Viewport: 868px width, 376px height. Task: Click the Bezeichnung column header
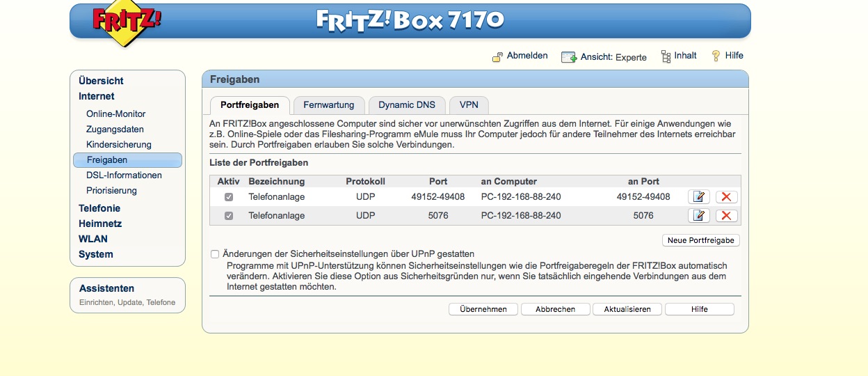pyautogui.click(x=277, y=181)
